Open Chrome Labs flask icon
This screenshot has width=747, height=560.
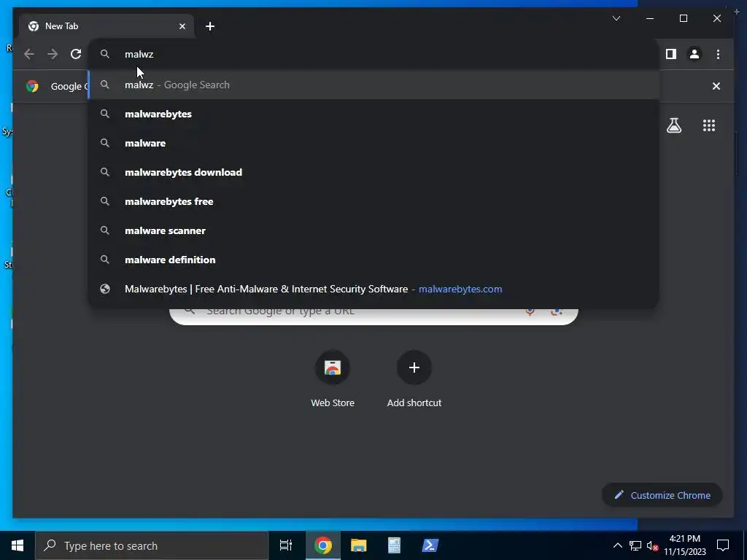pyautogui.click(x=673, y=125)
